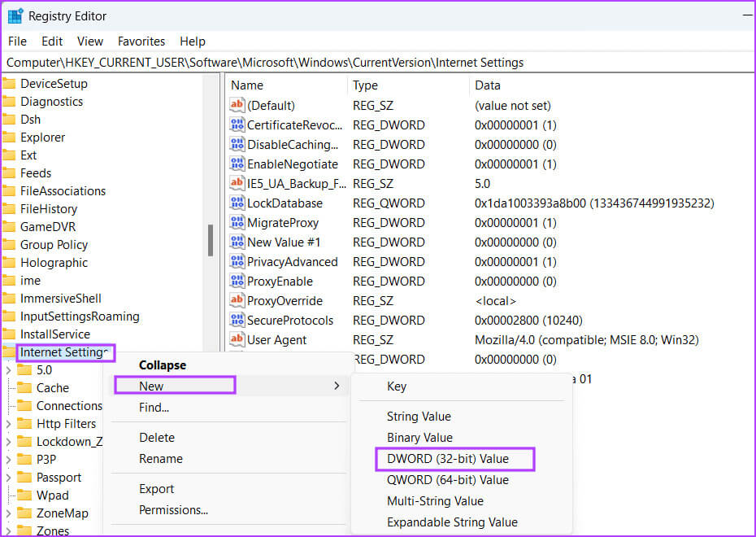
Task: Expand the P3P subkey arrow
Action: click(x=8, y=460)
